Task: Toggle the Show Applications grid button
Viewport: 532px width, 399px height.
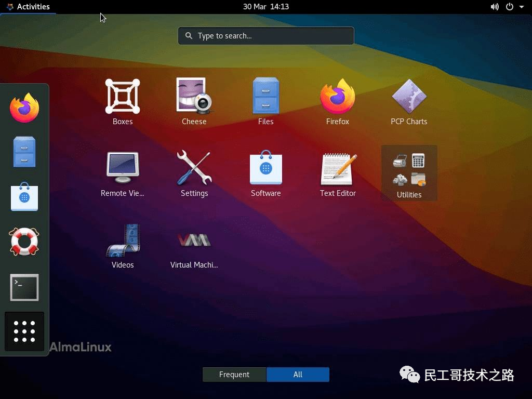Action: [x=24, y=331]
